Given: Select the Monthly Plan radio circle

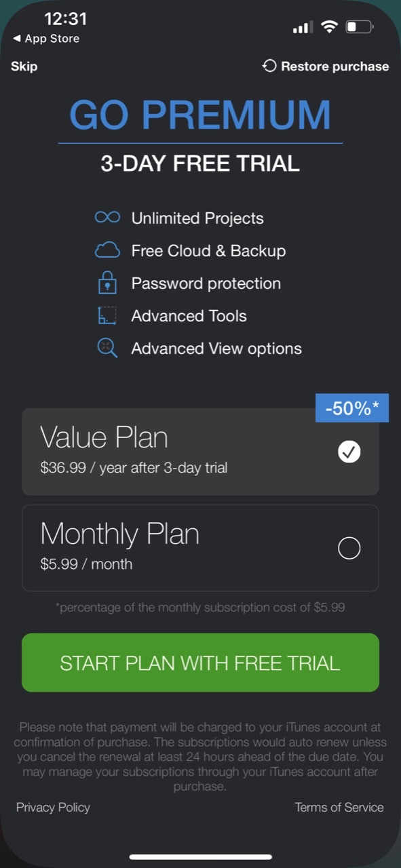Looking at the screenshot, I should point(349,548).
